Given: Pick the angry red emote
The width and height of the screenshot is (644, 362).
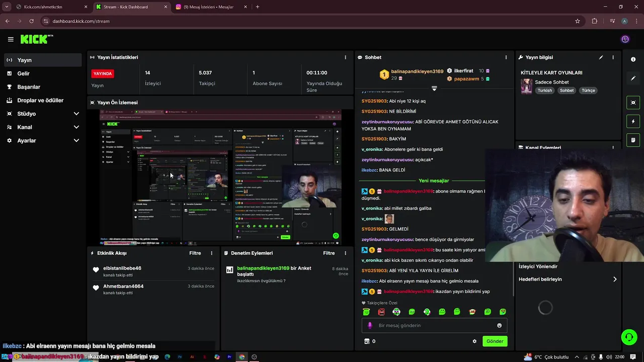Looking at the screenshot, I should tap(381, 312).
